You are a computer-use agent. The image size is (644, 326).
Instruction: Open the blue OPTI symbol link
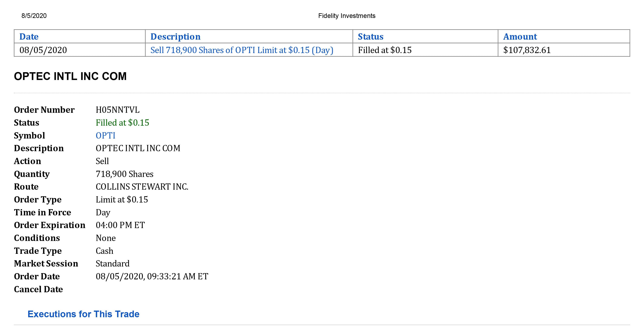click(106, 136)
